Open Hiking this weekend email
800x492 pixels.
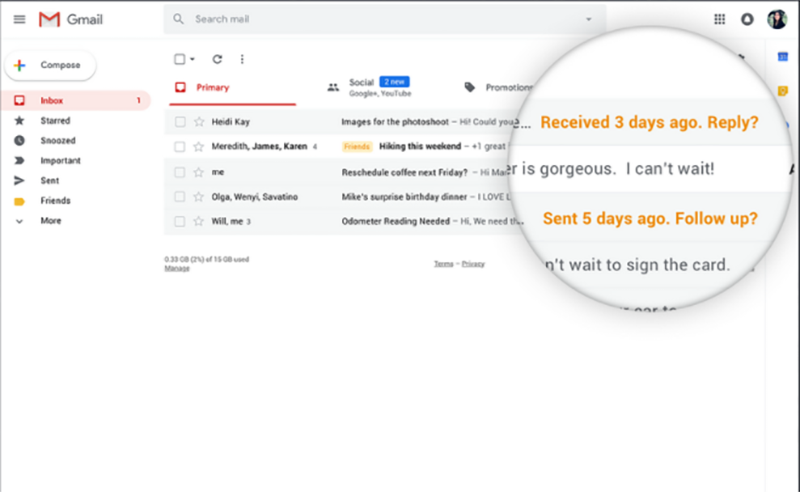(420, 146)
